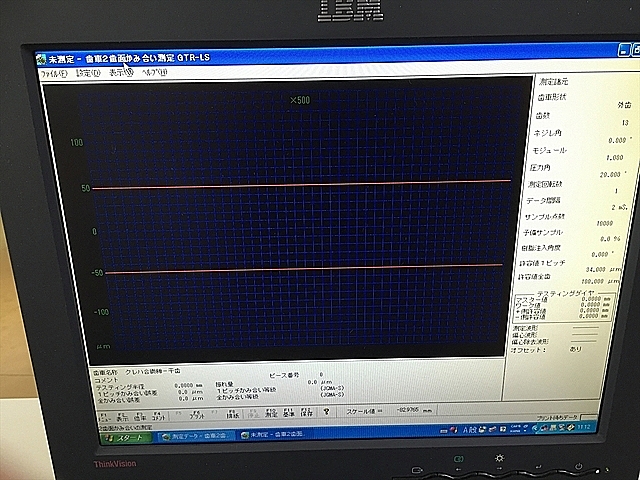640x480 pixels.
Task: Open the 設定 menu
Action: tap(88, 73)
